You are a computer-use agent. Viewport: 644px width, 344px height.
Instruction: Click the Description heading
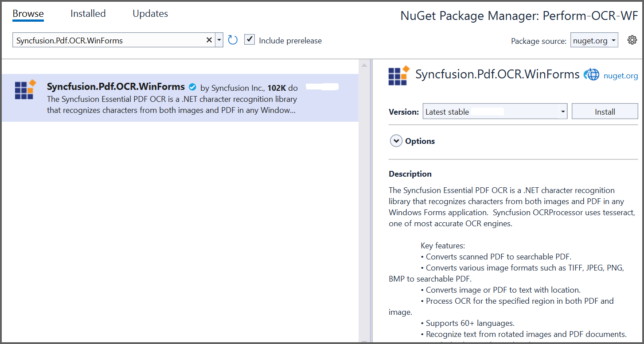click(410, 174)
